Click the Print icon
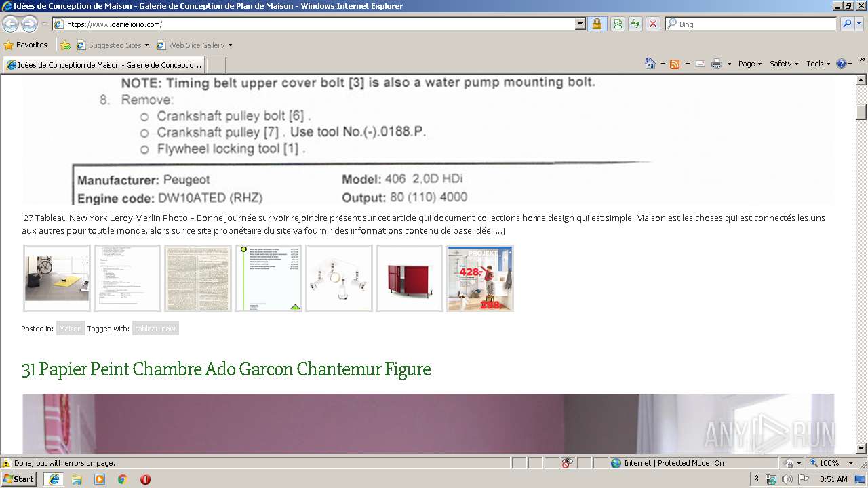This screenshot has height=488, width=868. pyautogui.click(x=717, y=64)
